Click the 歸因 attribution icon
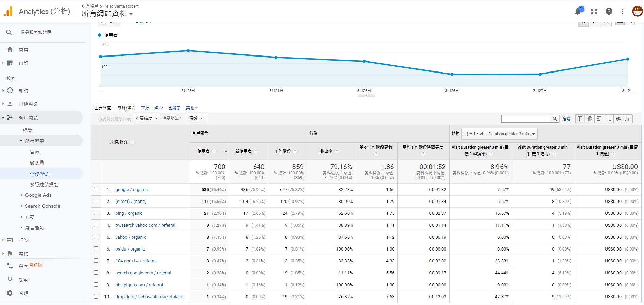 tap(10, 266)
